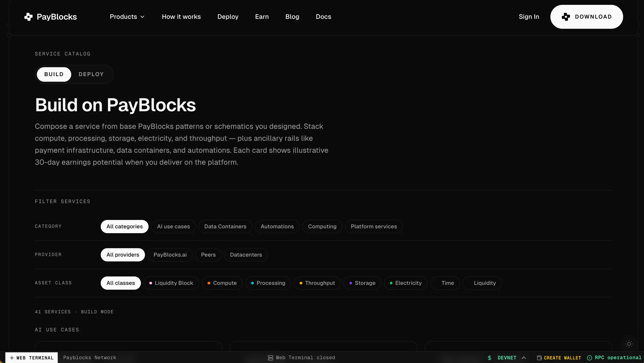This screenshot has height=363, width=644.
Task: Open the Earn nav item
Action: point(262,17)
